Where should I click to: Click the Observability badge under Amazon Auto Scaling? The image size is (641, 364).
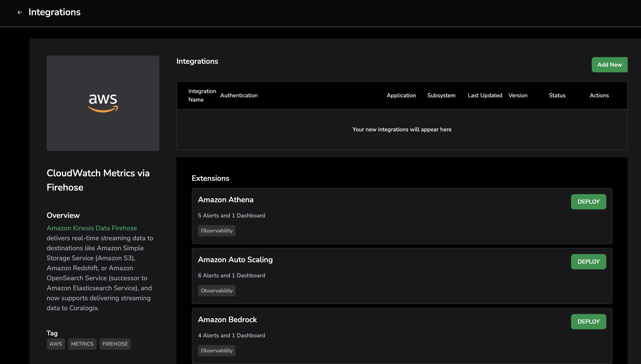coord(217,291)
